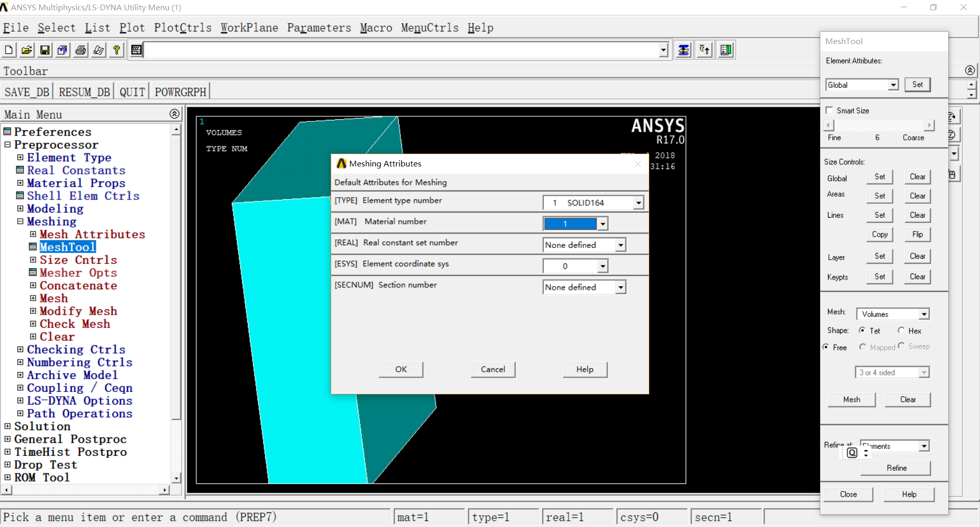Screen dimensions: 980x527
Task: Click the Pan-Zoom-Rotate cube icon
Action: (62, 50)
